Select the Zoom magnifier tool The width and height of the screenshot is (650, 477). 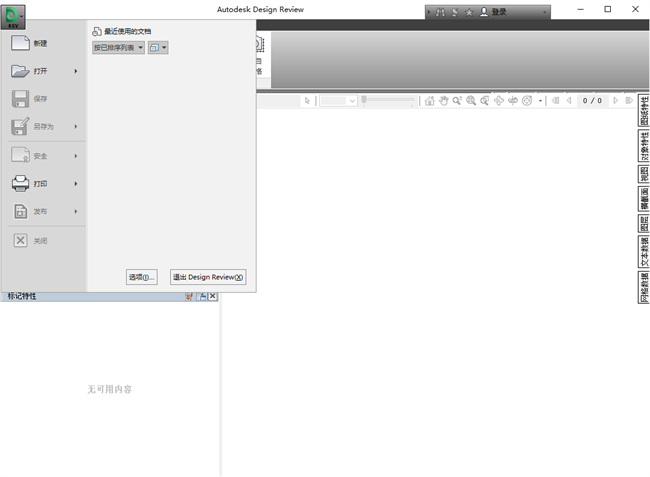(x=457, y=101)
